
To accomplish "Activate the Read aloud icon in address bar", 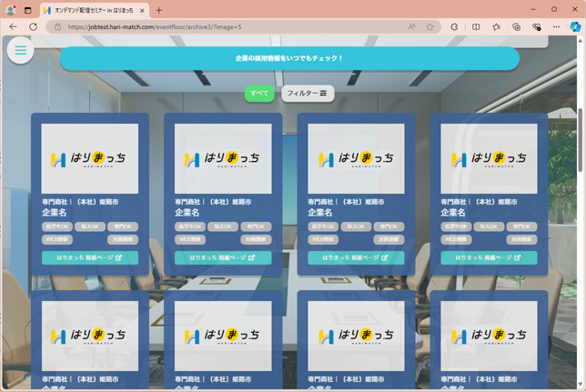I will point(412,27).
